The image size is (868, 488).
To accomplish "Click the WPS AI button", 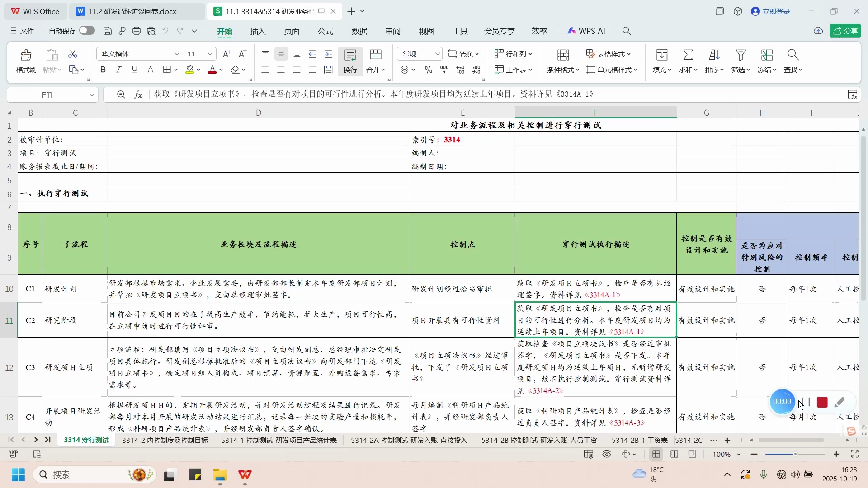I will (586, 31).
